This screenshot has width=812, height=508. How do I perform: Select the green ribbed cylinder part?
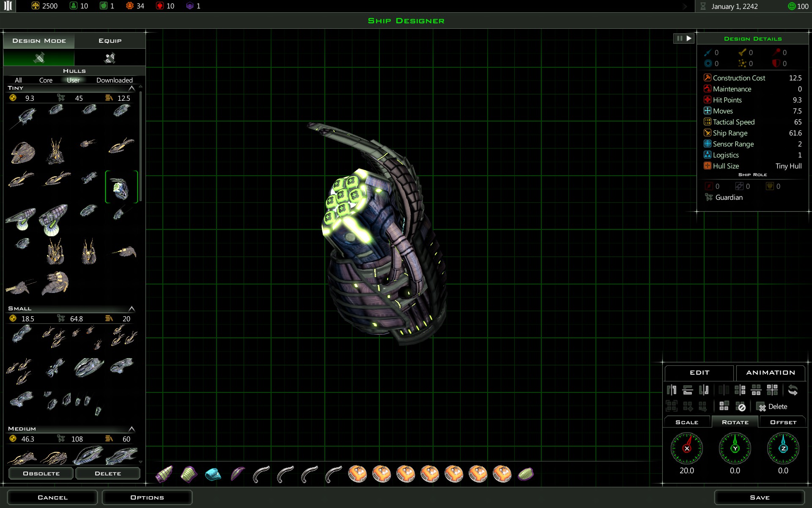(189, 474)
